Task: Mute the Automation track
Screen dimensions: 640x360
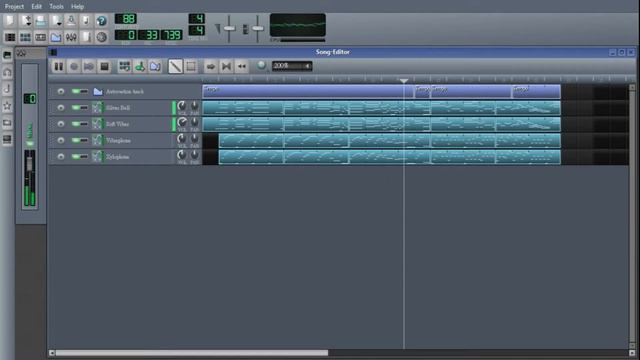Action: point(76,91)
